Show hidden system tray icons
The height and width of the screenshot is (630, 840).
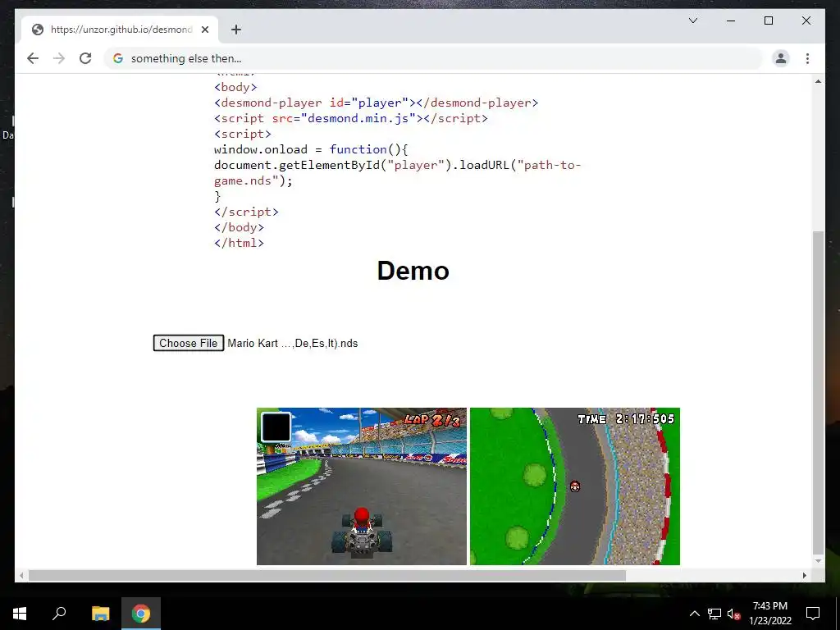point(694,614)
